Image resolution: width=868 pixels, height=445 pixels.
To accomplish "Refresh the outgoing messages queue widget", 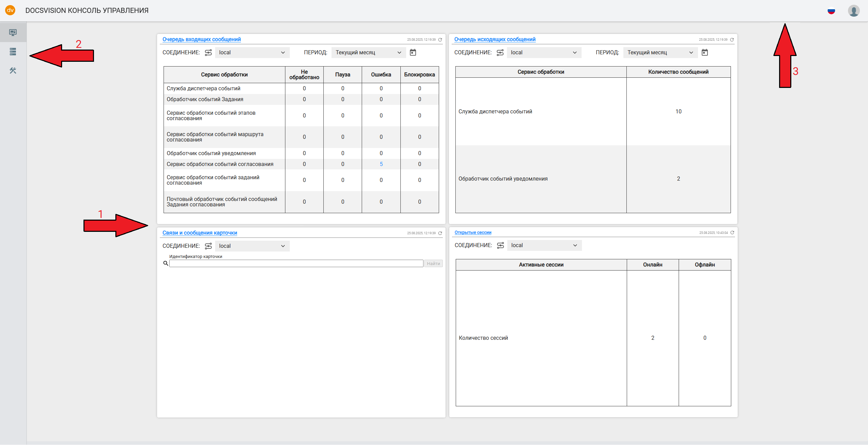I will tap(732, 40).
